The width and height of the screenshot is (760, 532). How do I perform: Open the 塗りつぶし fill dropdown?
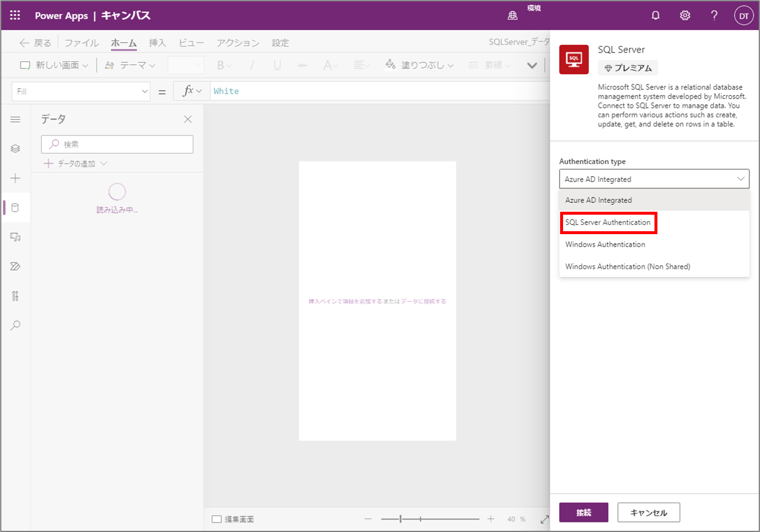click(x=419, y=65)
